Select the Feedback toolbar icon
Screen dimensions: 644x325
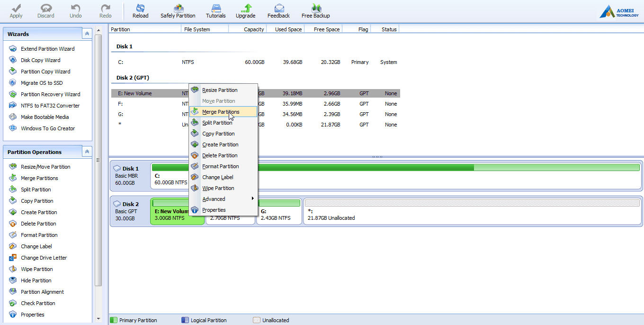click(278, 10)
